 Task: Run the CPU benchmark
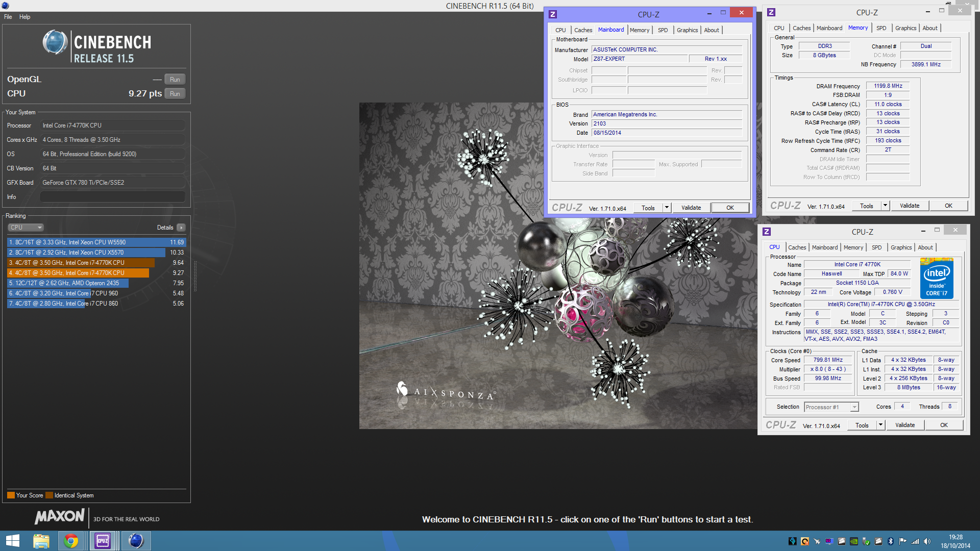(175, 94)
